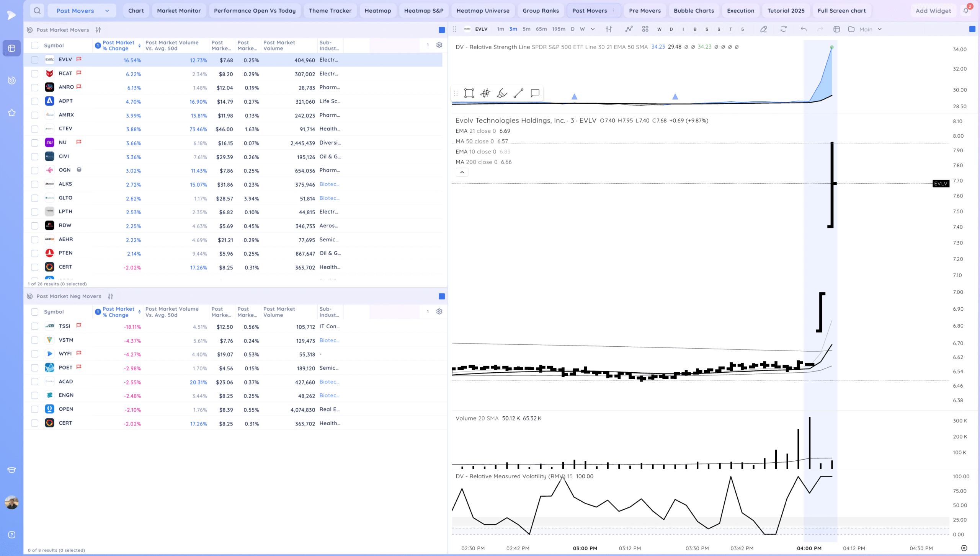The width and height of the screenshot is (980, 556).
Task: Select the 5m timeframe button
Action: (x=526, y=29)
